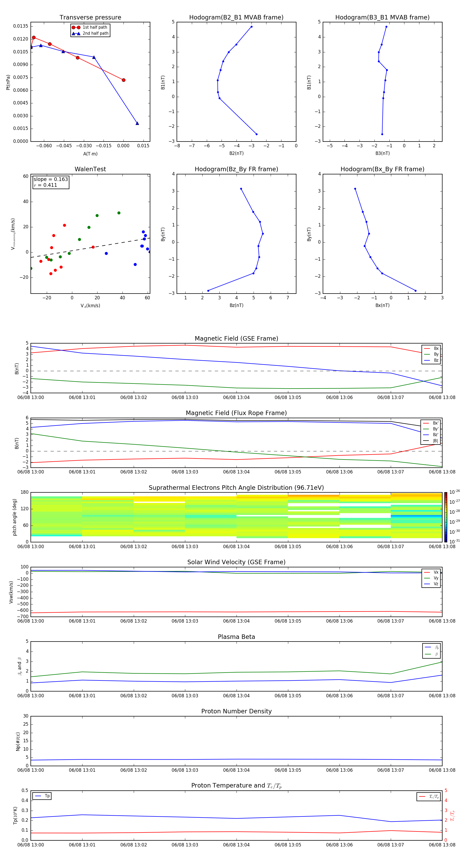Click the 'Hodogram(Bx_By FR frame)' title
Screen dimensions: 473x868
pos(382,169)
